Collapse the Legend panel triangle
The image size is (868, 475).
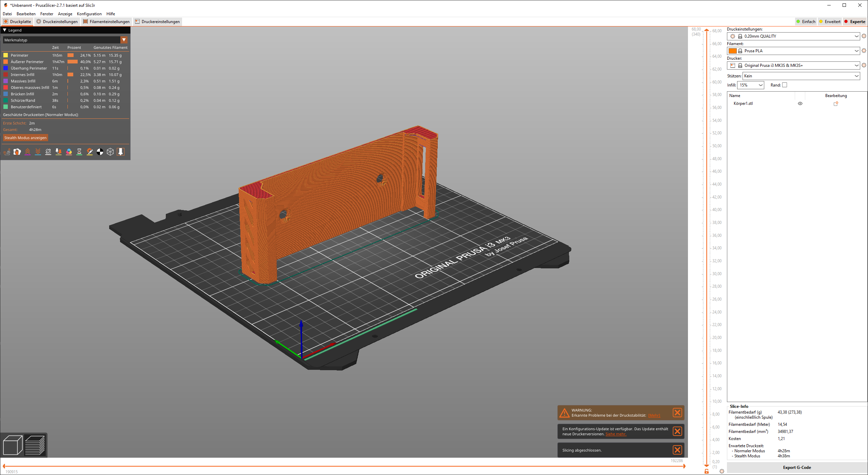5,30
